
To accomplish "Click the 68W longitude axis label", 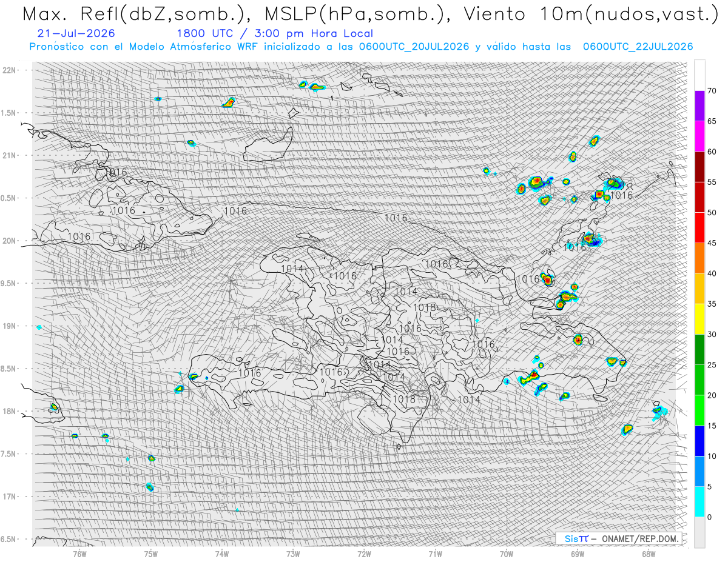I will [x=649, y=553].
